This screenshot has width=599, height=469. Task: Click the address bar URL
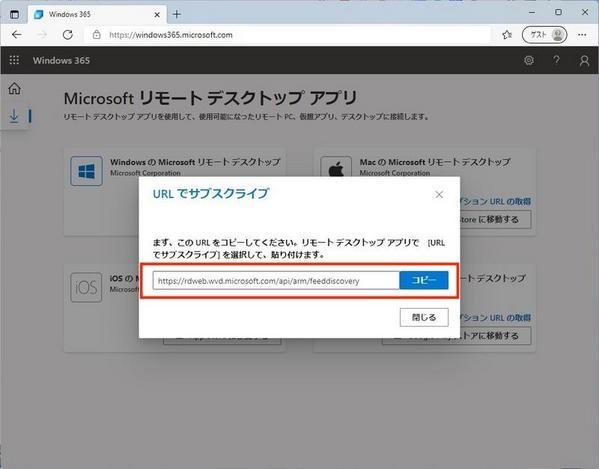click(x=171, y=35)
